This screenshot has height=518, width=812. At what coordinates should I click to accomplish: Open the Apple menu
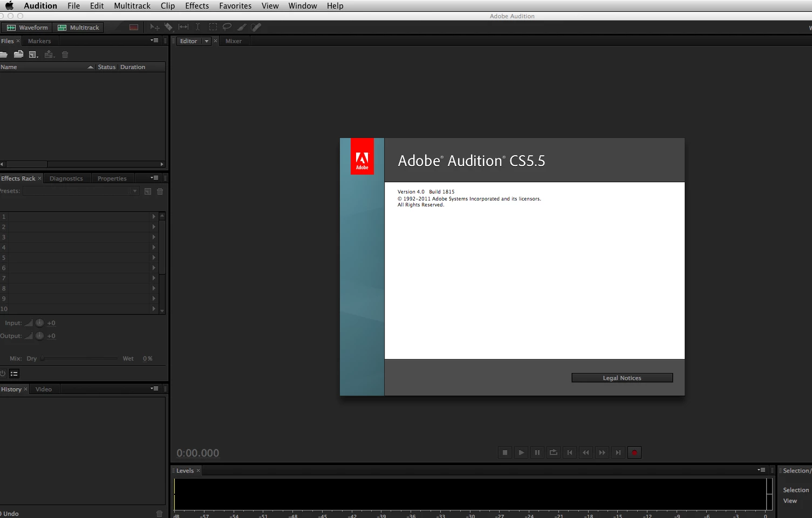coord(9,6)
